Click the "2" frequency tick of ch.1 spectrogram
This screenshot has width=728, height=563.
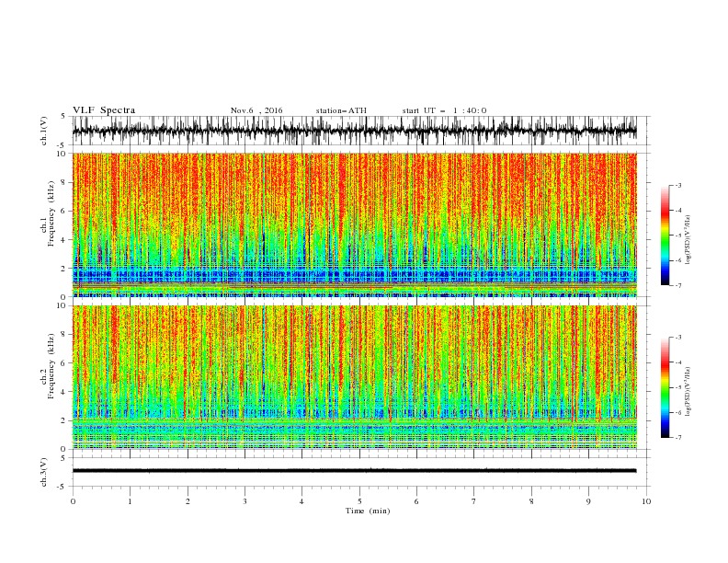63,269
